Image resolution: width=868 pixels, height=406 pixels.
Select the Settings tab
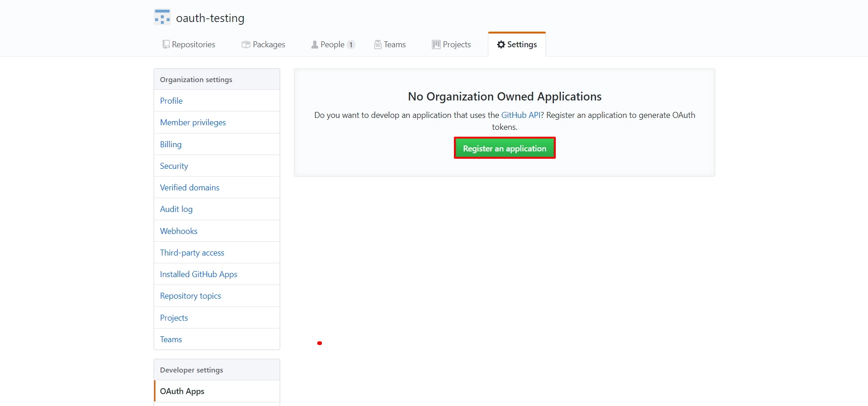pos(517,44)
